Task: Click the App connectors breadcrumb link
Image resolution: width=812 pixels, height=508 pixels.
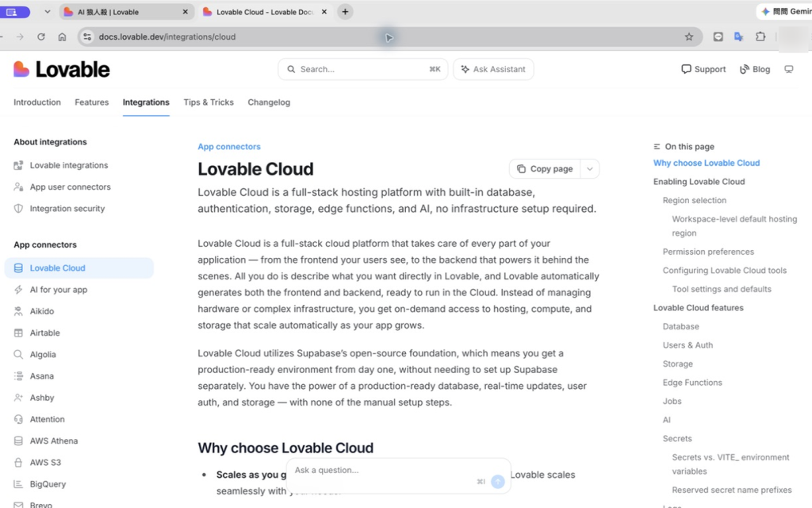Action: [x=229, y=147]
